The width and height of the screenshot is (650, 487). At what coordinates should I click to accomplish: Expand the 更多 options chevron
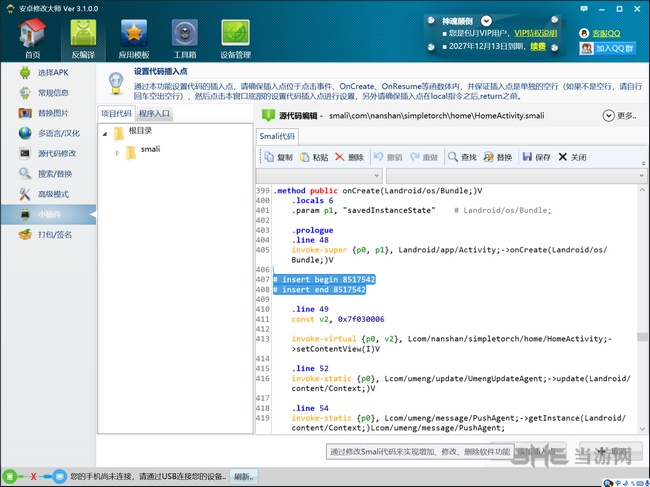pyautogui.click(x=608, y=116)
